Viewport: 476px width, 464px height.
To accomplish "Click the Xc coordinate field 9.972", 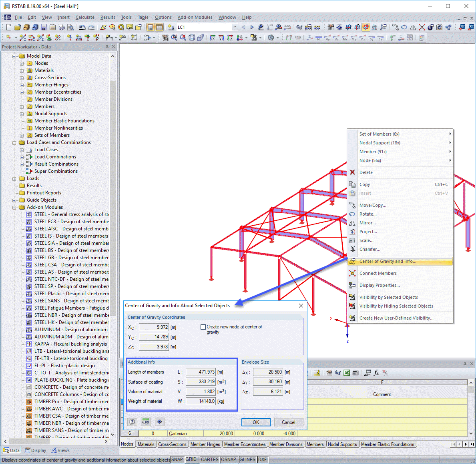I will click(154, 327).
